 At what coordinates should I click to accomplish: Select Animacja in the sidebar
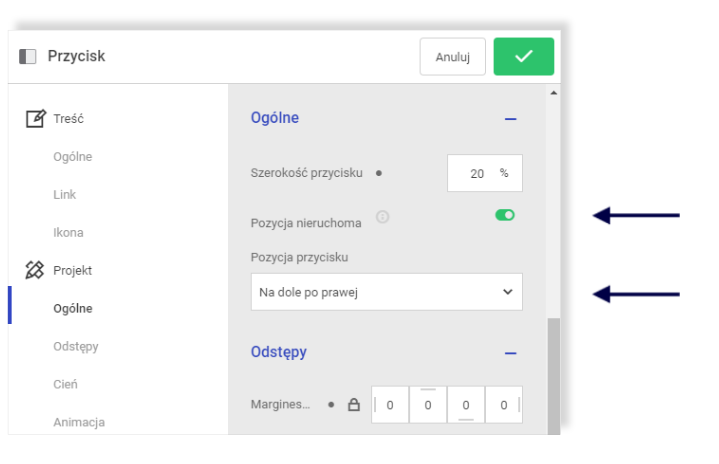coord(79,422)
